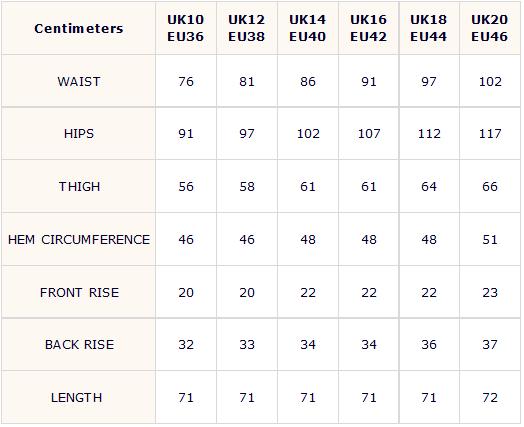Screen dimensions: 524x427
Task: Click the HIPS row label
Action: [x=79, y=134]
